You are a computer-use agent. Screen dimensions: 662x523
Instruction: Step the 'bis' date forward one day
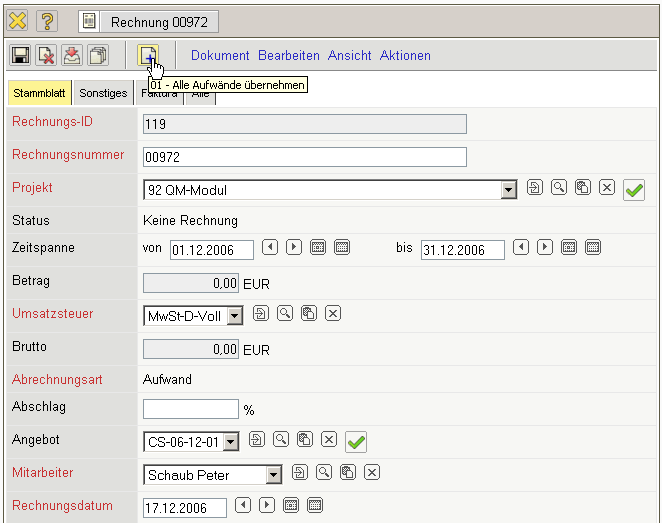[x=544, y=247]
